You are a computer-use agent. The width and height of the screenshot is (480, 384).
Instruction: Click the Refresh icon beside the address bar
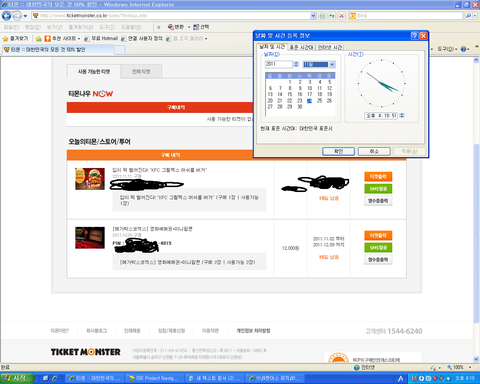tap(332, 16)
